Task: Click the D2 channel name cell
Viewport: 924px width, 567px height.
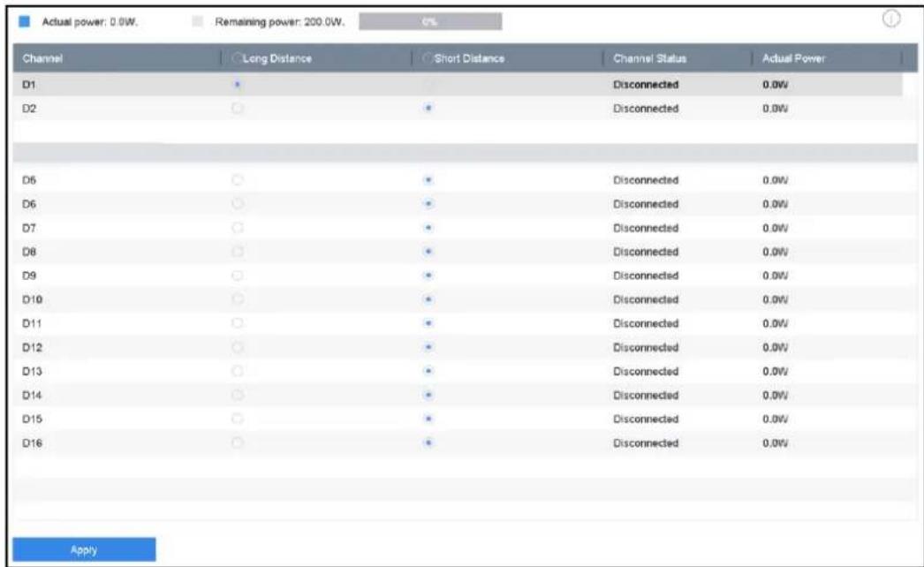Action: point(29,109)
